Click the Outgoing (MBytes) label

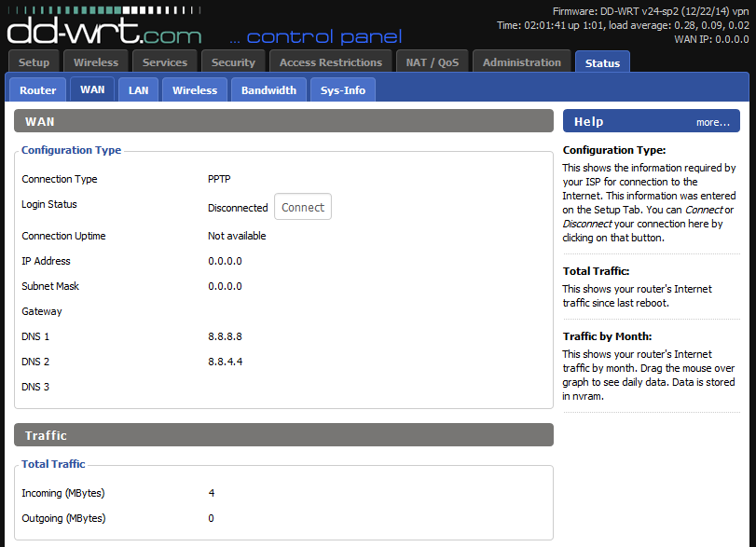(x=63, y=518)
